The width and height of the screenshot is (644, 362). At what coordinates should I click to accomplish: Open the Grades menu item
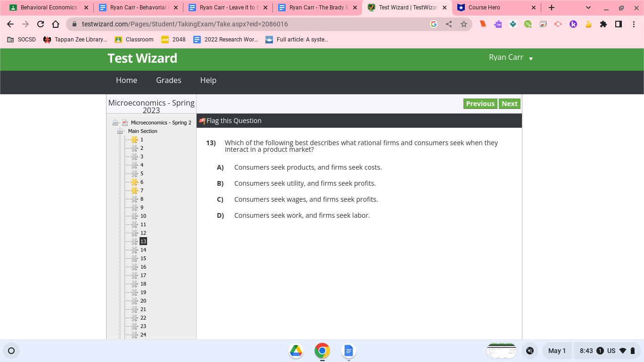(x=169, y=80)
